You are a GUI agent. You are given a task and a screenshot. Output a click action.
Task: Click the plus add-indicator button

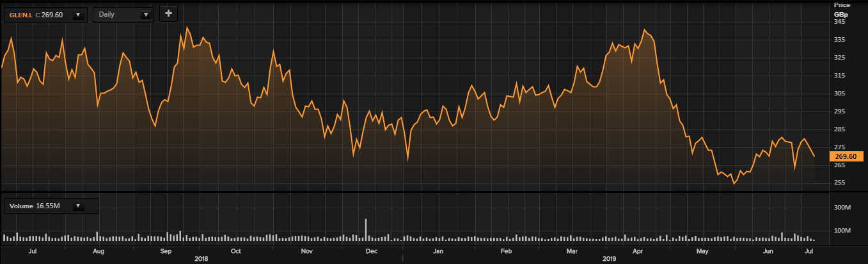coord(168,13)
